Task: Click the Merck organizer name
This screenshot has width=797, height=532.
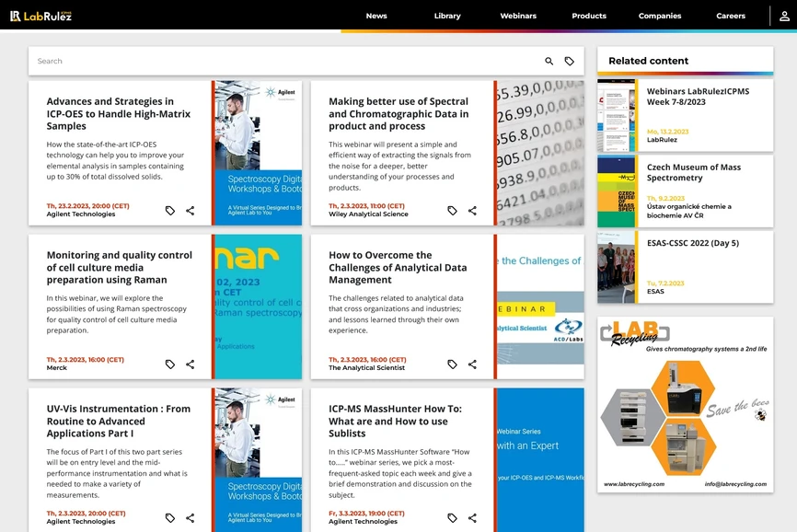Action: click(x=56, y=367)
